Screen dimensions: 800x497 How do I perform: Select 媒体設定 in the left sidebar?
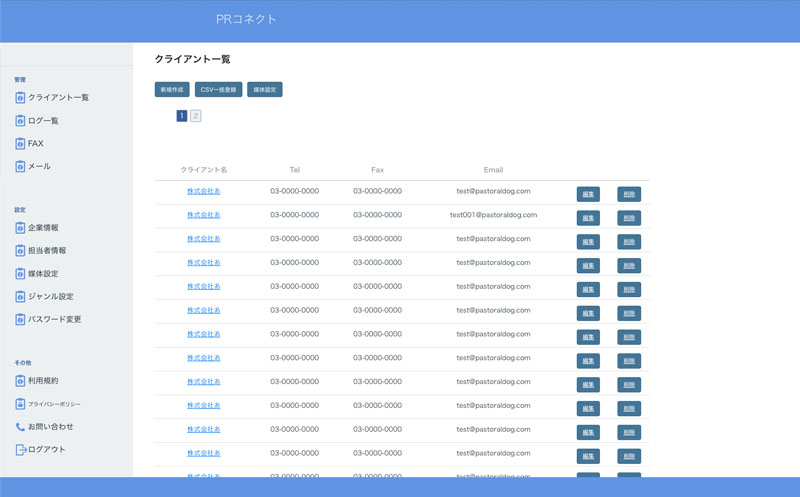point(43,274)
